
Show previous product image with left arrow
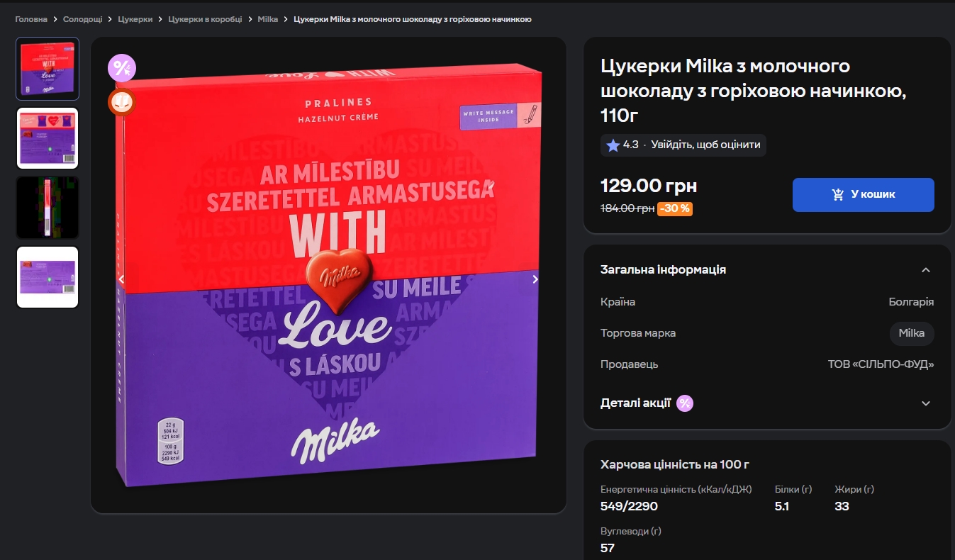pyautogui.click(x=121, y=279)
